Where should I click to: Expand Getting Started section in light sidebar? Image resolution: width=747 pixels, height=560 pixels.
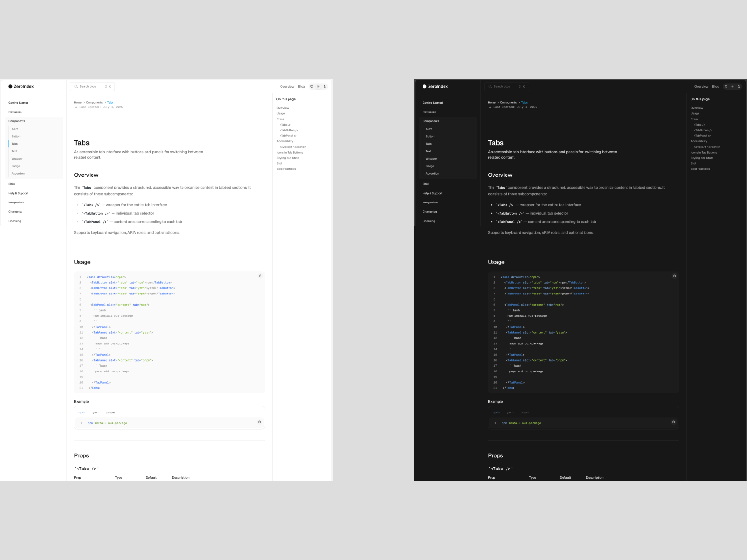(18, 103)
